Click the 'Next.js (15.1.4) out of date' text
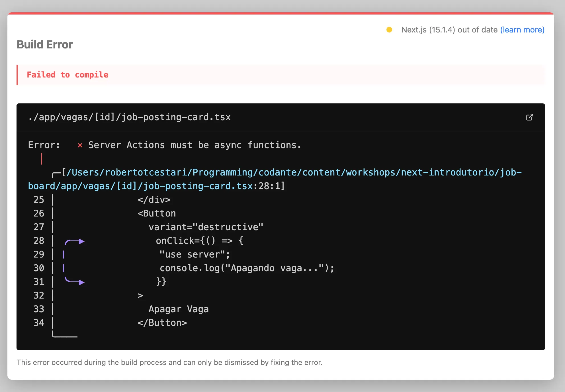565x392 pixels. point(449,30)
